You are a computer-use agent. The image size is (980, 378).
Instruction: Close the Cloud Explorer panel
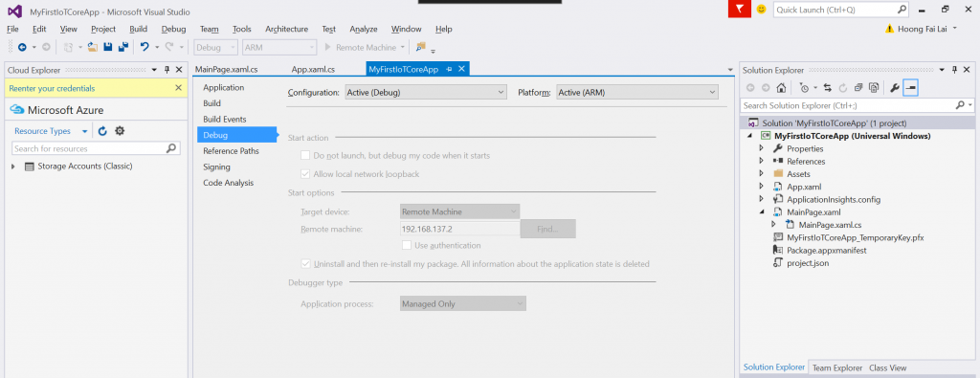click(x=179, y=70)
